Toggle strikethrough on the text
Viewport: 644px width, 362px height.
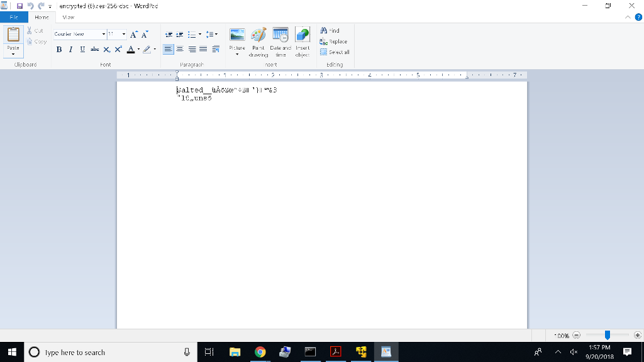point(94,49)
